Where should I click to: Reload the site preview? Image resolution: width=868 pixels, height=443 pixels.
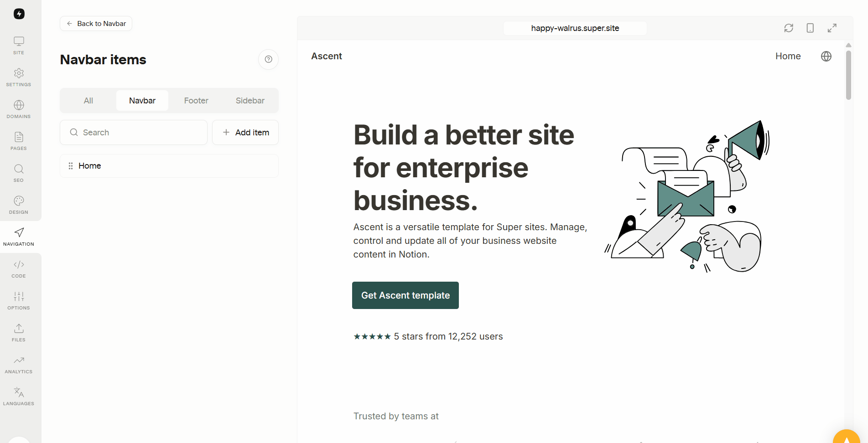tap(789, 28)
